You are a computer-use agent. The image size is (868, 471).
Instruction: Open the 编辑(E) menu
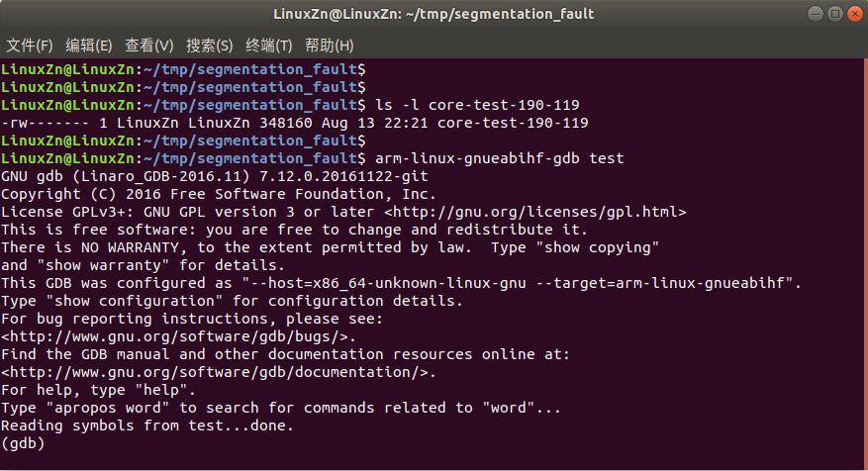(x=88, y=46)
